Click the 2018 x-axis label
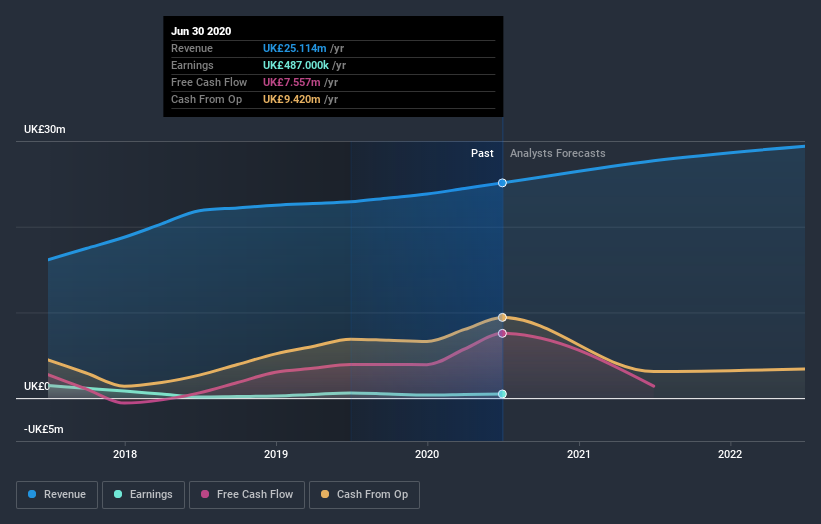This screenshot has width=821, height=524. tap(125, 454)
